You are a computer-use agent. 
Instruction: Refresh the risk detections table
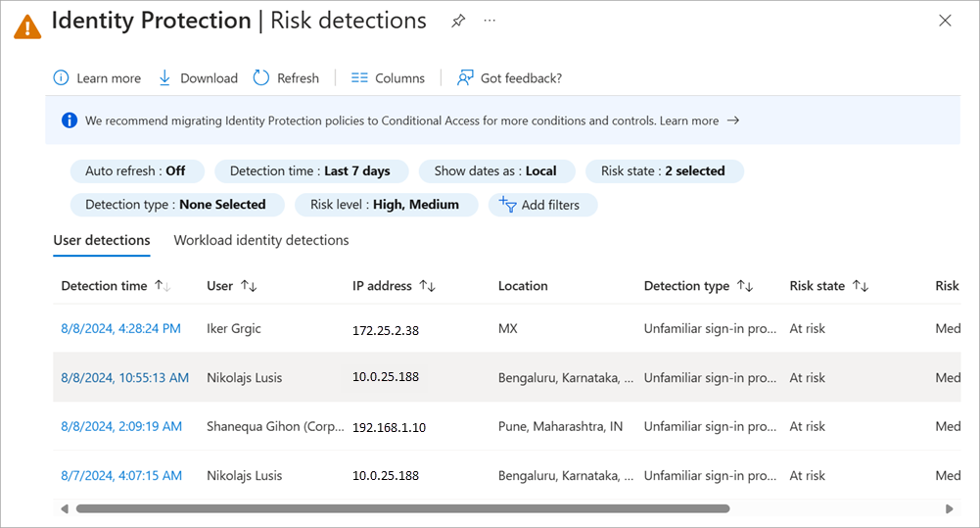(x=286, y=78)
